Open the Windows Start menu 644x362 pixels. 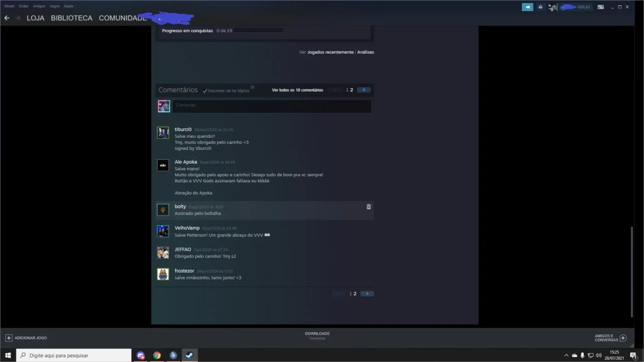(8, 355)
